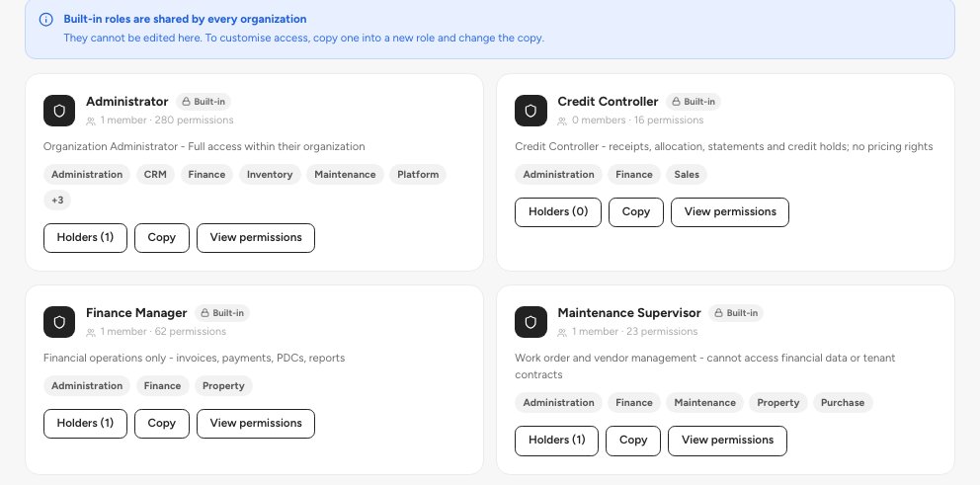Click '1 member · 62 permissions' text
The height and width of the screenshot is (485, 980).
click(163, 331)
